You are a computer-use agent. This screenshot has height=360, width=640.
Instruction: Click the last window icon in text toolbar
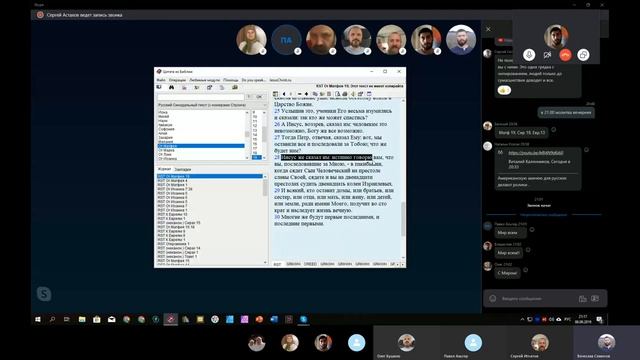[369, 94]
